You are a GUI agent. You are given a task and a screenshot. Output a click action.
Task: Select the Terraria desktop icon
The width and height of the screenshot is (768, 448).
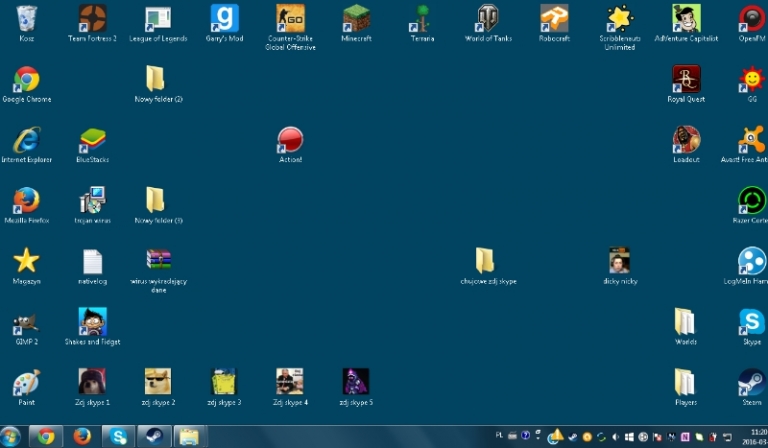click(422, 19)
